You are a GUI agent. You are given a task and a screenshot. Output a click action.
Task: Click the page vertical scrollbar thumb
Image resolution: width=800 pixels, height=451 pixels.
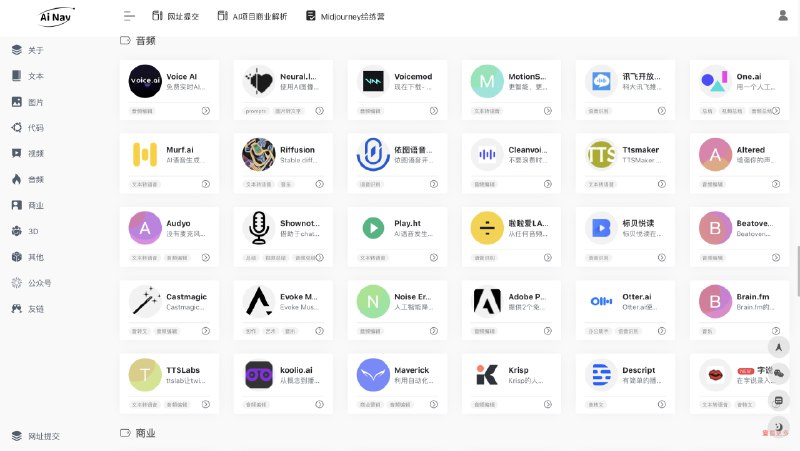pos(798,270)
